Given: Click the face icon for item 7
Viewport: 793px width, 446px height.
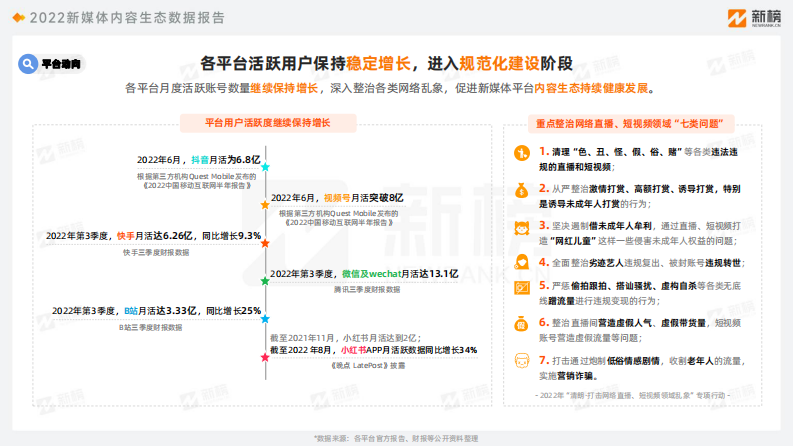Looking at the screenshot, I should click(521, 361).
